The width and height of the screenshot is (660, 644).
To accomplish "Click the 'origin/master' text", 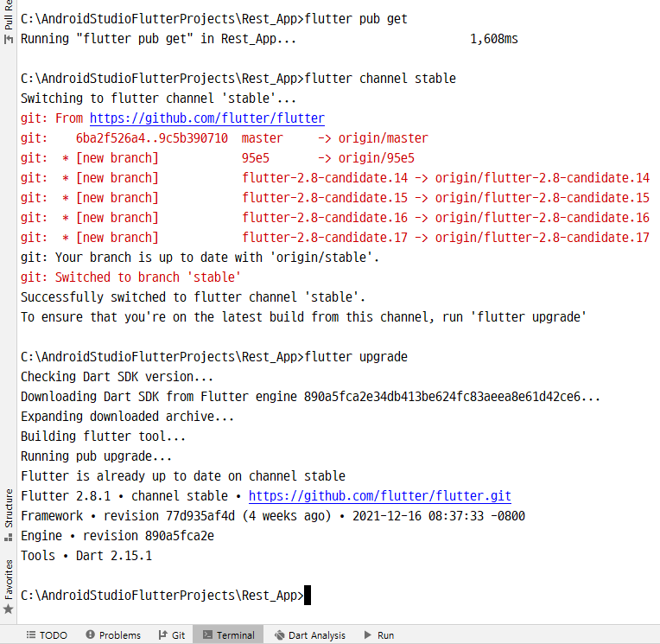I will click(383, 138).
